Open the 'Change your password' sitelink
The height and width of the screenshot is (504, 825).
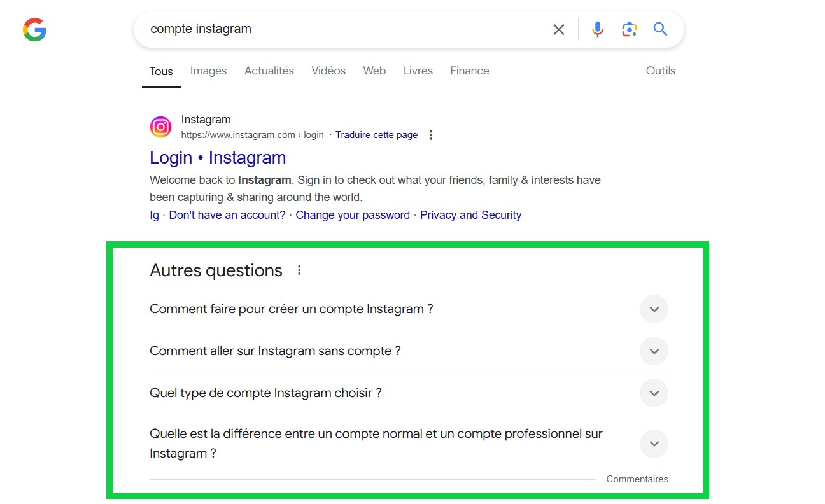tap(353, 215)
